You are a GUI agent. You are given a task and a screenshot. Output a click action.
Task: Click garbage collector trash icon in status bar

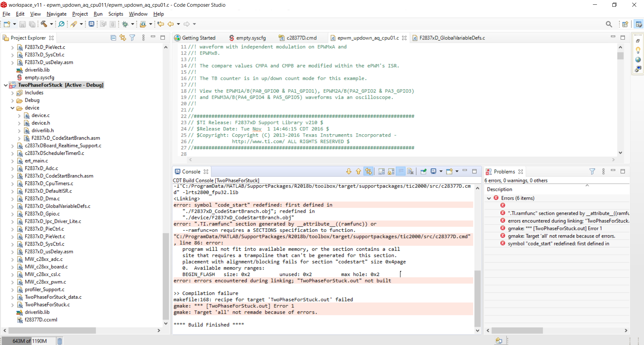[59, 341]
